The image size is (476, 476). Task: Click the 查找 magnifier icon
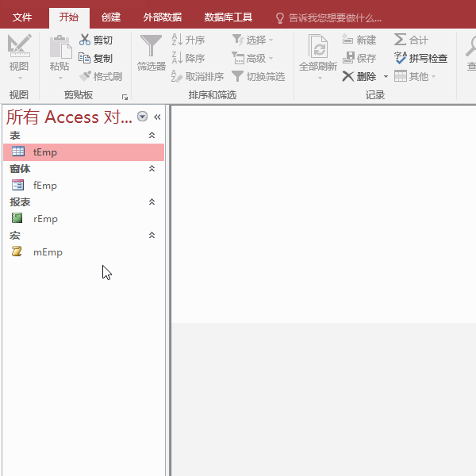[x=471, y=46]
